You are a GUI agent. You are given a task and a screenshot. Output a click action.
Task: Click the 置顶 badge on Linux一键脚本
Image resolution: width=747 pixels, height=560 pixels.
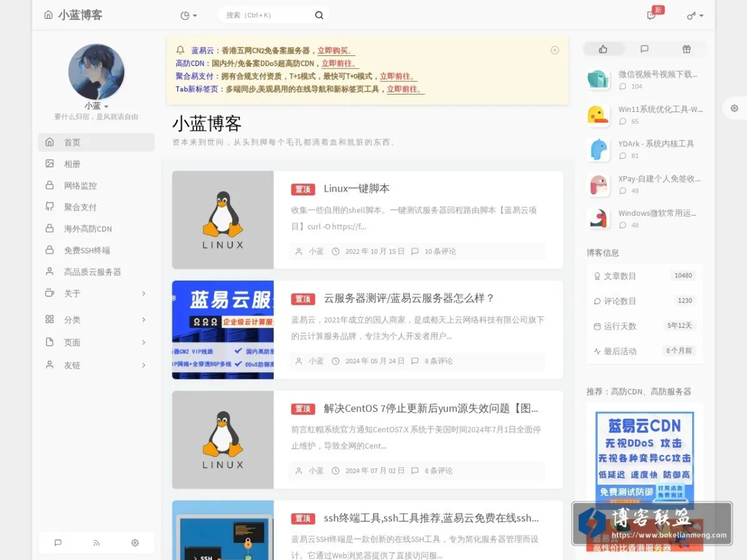point(303,189)
